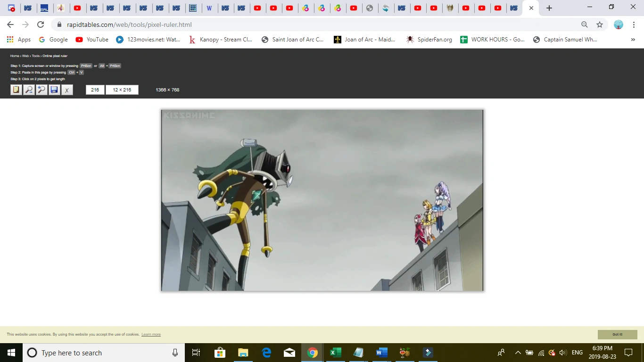Launch Microsoft Edge from the taskbar
The width and height of the screenshot is (644, 362).
coord(266,353)
